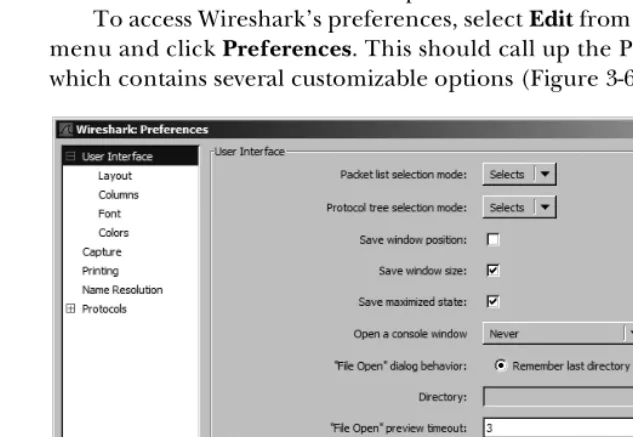Collapse the User Interface tree node
Viewport: 633px width, 437px height.
pyautogui.click(x=70, y=156)
